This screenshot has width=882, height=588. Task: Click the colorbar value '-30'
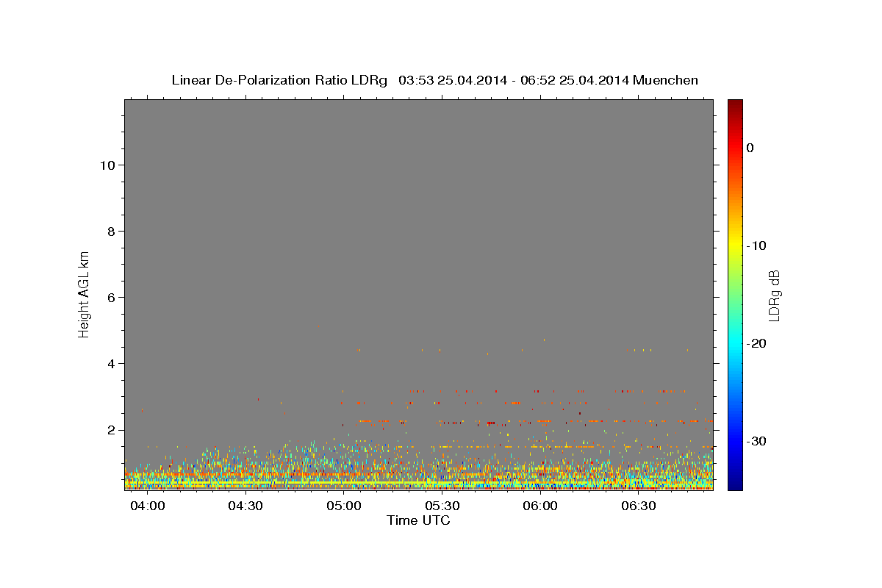tap(757, 441)
